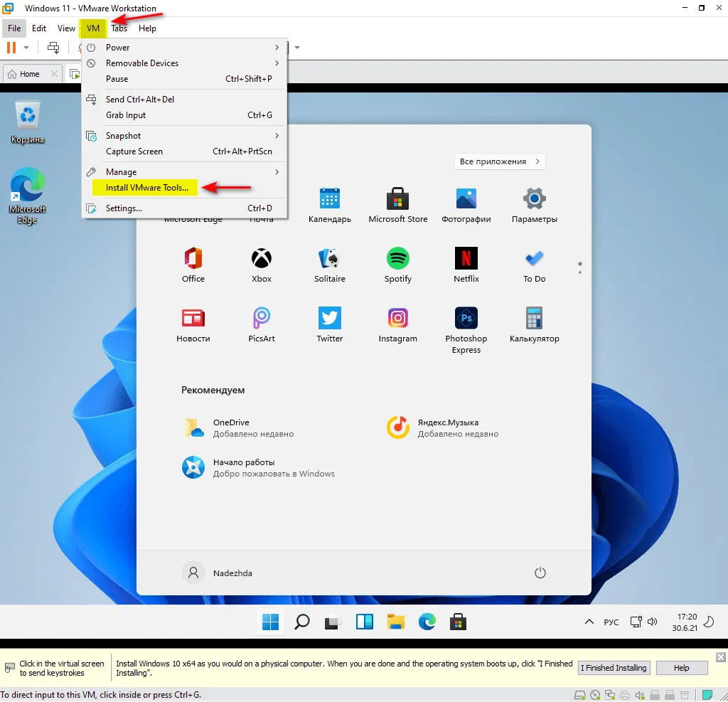Open the Календарь app
The image size is (728, 702).
point(330,205)
